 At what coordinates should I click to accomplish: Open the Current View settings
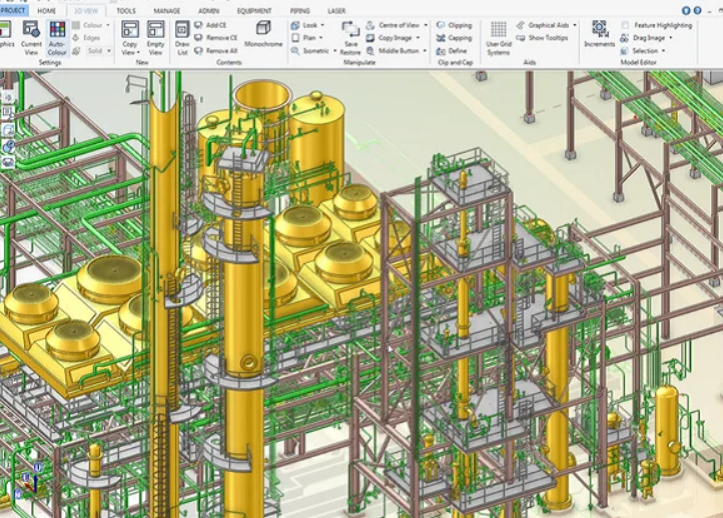pos(31,38)
